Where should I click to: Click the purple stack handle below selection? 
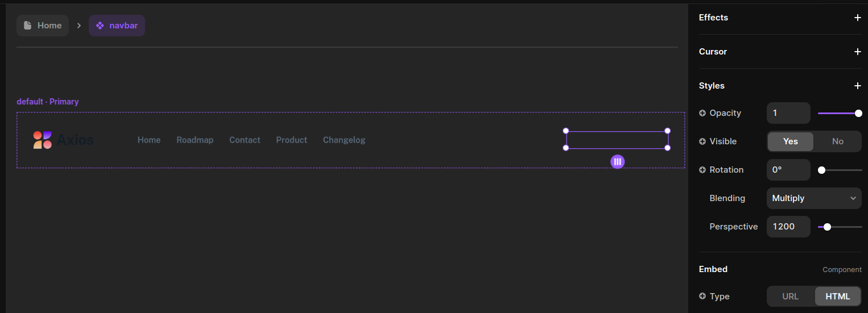coord(617,162)
